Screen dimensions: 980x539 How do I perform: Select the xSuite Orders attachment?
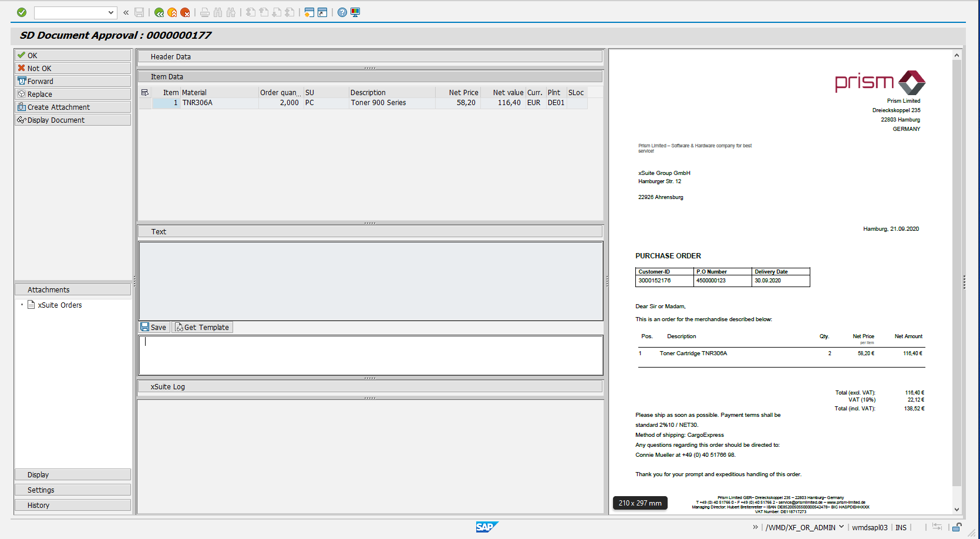(x=59, y=305)
